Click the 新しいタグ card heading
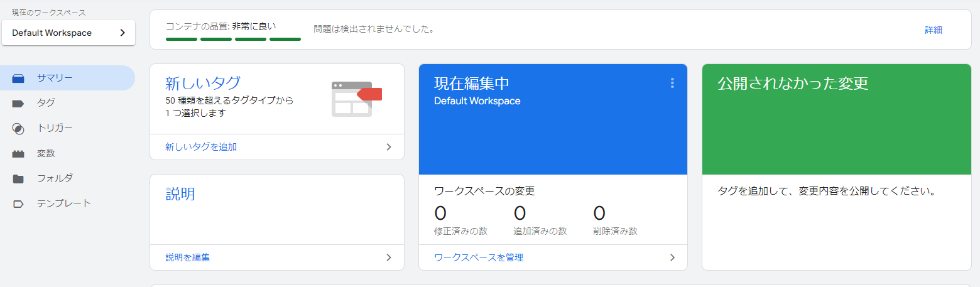This screenshot has height=287, width=980. [x=203, y=84]
